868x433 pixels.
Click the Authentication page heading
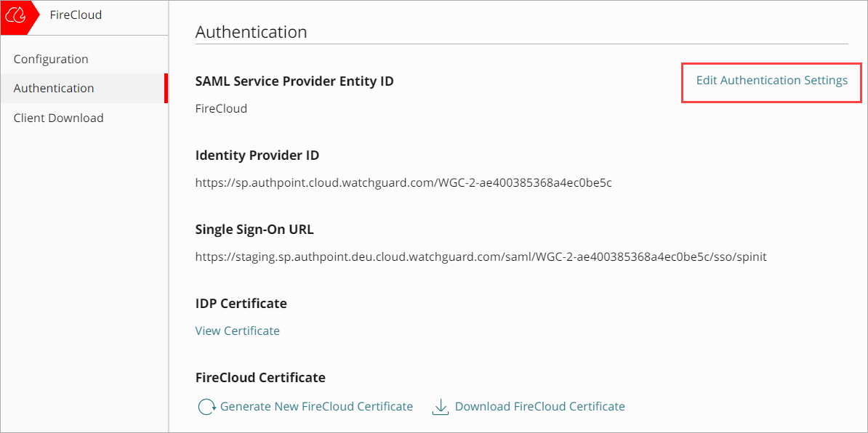[x=251, y=32]
